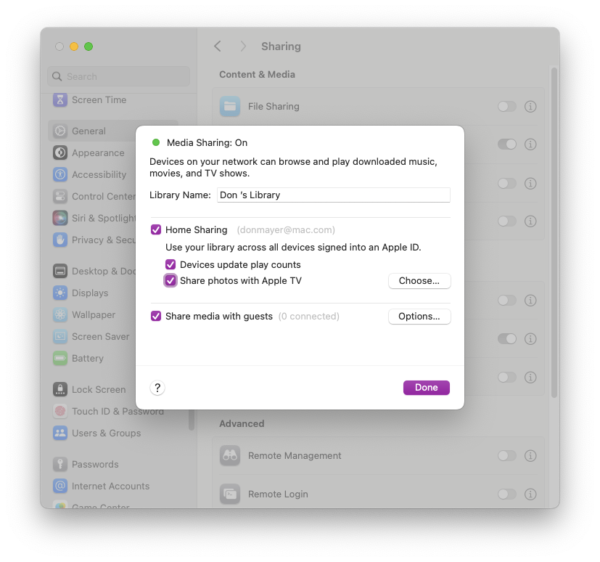
Task: Click the 'Media Sharing: On' status text
Action: [x=207, y=143]
